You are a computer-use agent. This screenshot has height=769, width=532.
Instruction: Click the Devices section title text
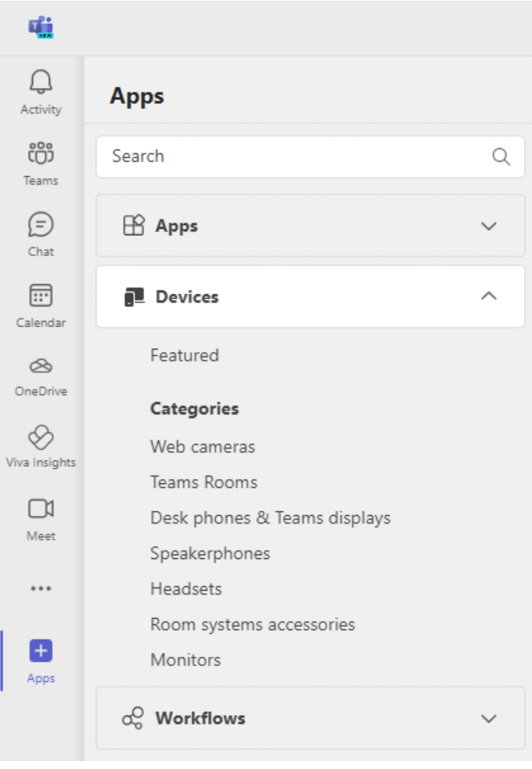pyautogui.click(x=187, y=296)
